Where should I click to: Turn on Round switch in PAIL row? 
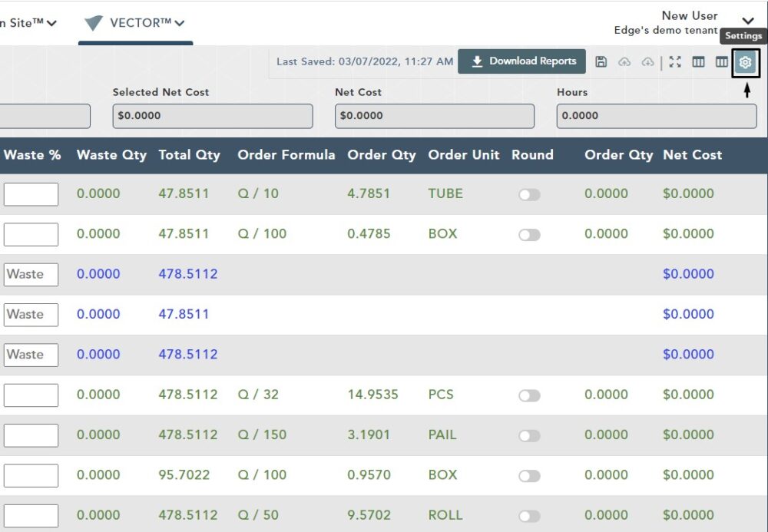tap(529, 435)
